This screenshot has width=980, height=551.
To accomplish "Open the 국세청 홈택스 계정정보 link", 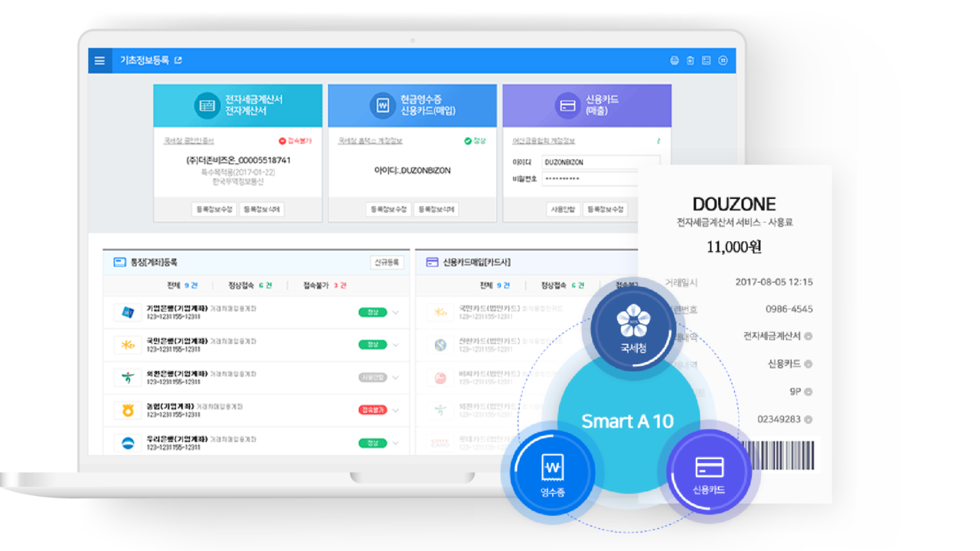I will coord(371,141).
